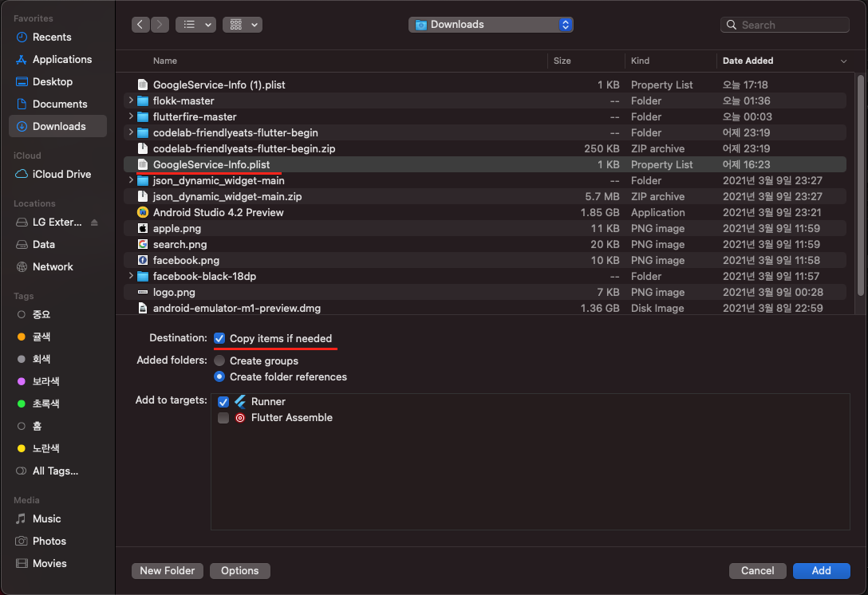Select the GoogleService-Info (1).plist file icon

143,85
